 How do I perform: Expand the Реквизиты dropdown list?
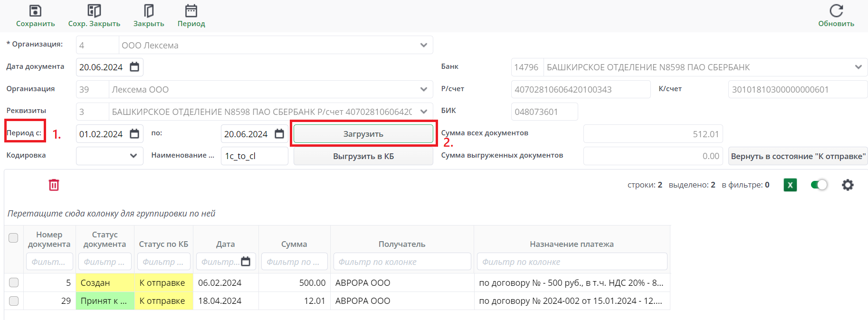(423, 112)
